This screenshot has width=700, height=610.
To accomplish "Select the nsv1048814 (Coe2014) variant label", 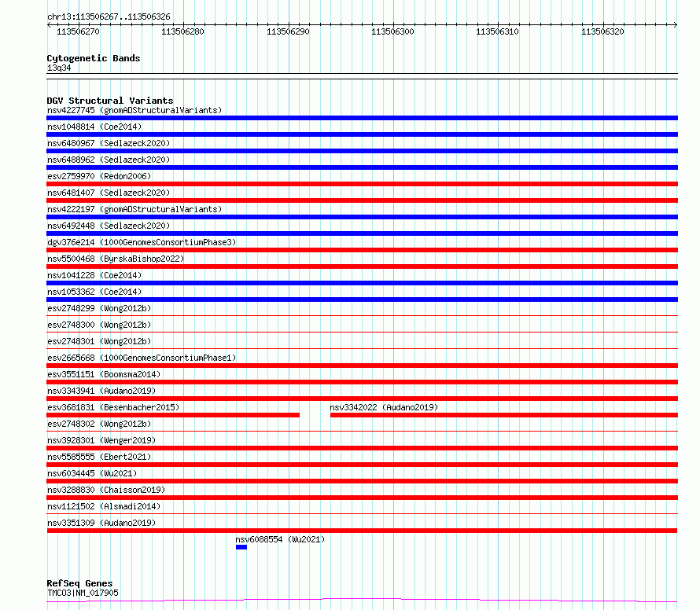I will pyautogui.click(x=94, y=127).
